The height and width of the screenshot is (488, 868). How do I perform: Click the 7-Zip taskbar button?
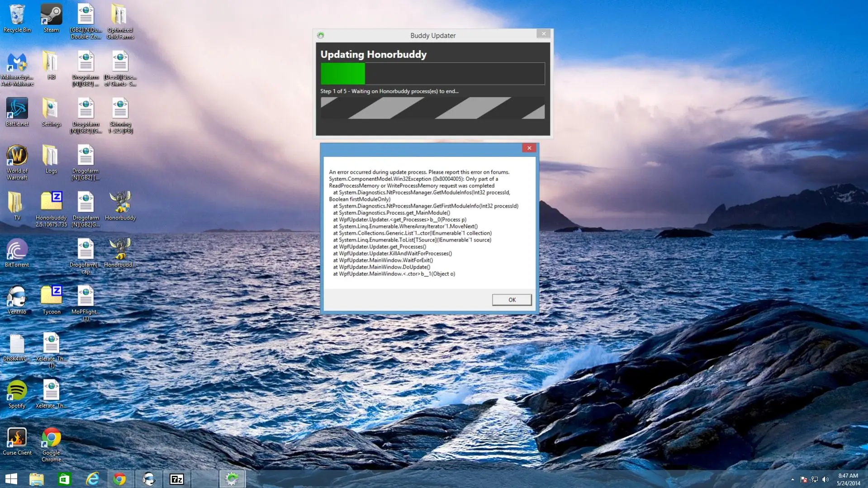pyautogui.click(x=176, y=479)
